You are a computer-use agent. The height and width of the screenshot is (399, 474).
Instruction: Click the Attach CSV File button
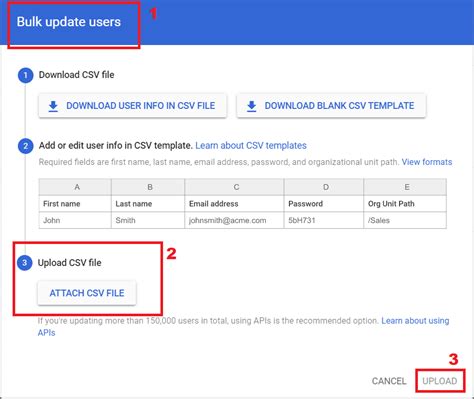pos(87,293)
